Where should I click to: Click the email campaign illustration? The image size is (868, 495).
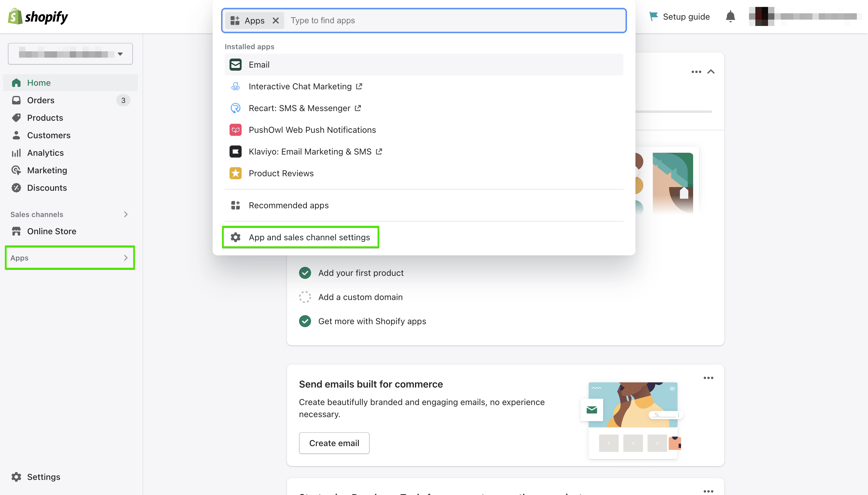pyautogui.click(x=632, y=420)
